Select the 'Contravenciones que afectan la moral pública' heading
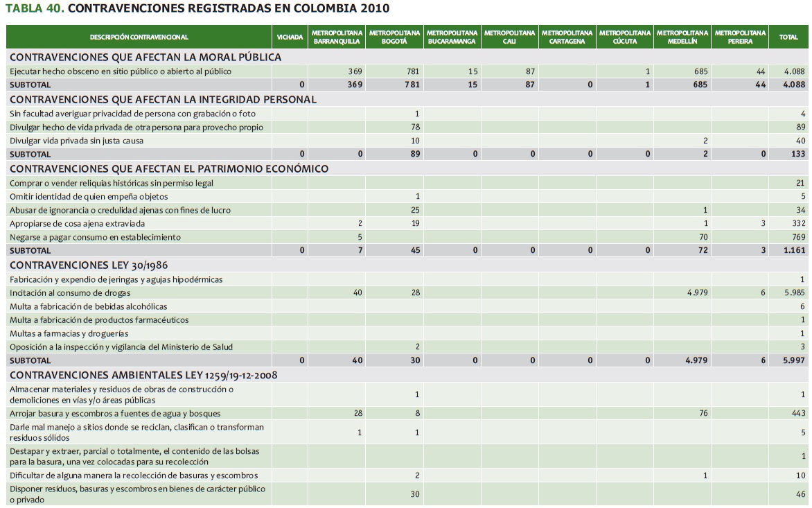The image size is (812, 508). pos(145,57)
